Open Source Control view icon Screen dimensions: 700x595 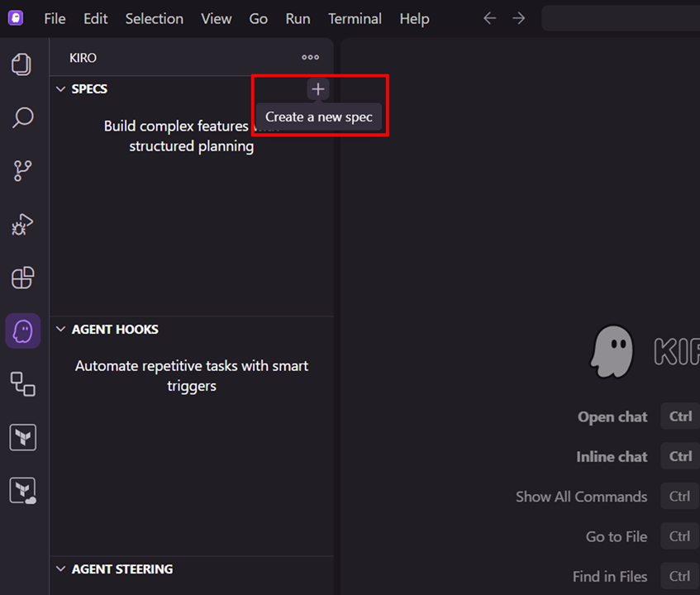pyautogui.click(x=22, y=171)
